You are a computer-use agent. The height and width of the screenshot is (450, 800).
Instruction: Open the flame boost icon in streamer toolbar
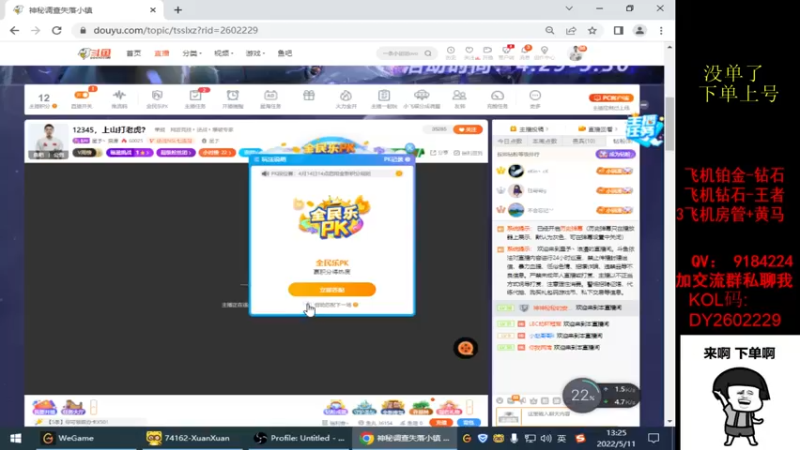tap(346, 95)
